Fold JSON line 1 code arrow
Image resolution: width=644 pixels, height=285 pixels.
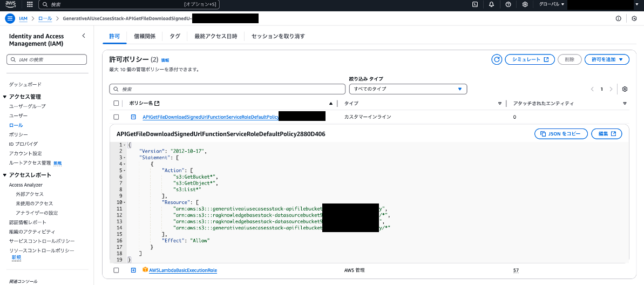tap(125, 145)
